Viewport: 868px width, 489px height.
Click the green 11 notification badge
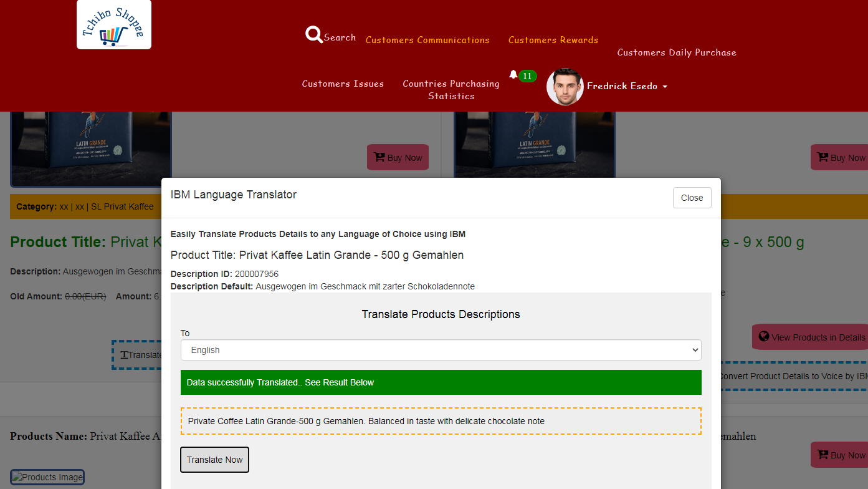(528, 76)
